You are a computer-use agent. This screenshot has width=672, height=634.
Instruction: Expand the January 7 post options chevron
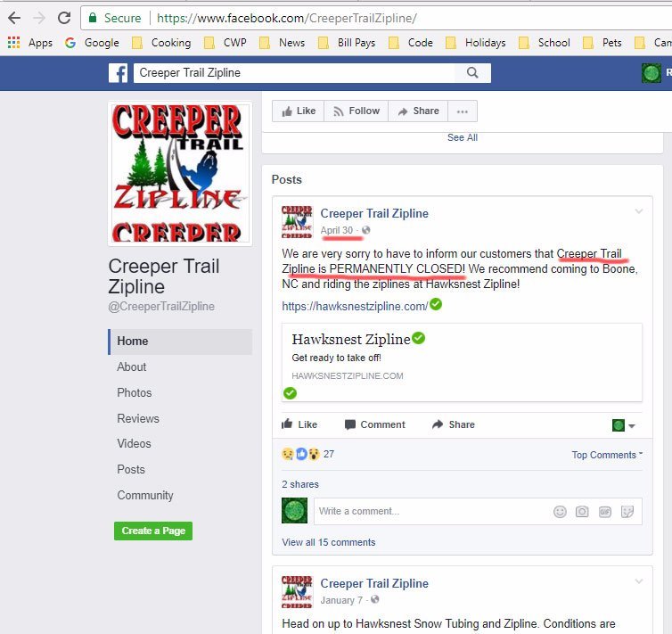point(638,581)
